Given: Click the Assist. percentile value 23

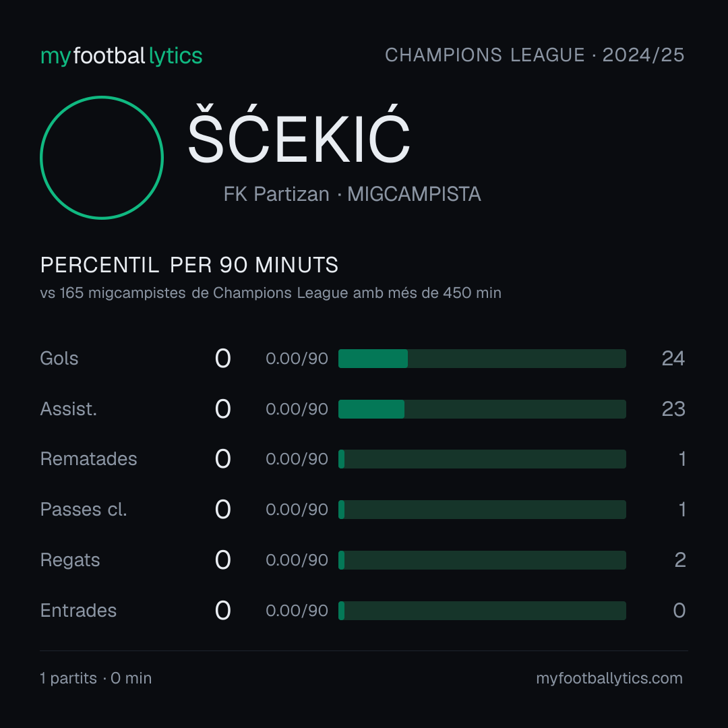Looking at the screenshot, I should tap(673, 409).
